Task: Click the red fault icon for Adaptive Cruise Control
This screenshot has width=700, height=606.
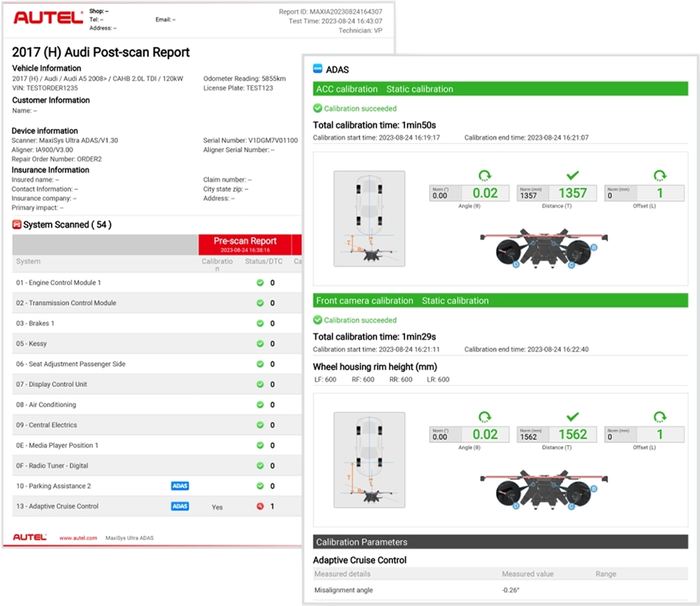Action: [x=260, y=506]
